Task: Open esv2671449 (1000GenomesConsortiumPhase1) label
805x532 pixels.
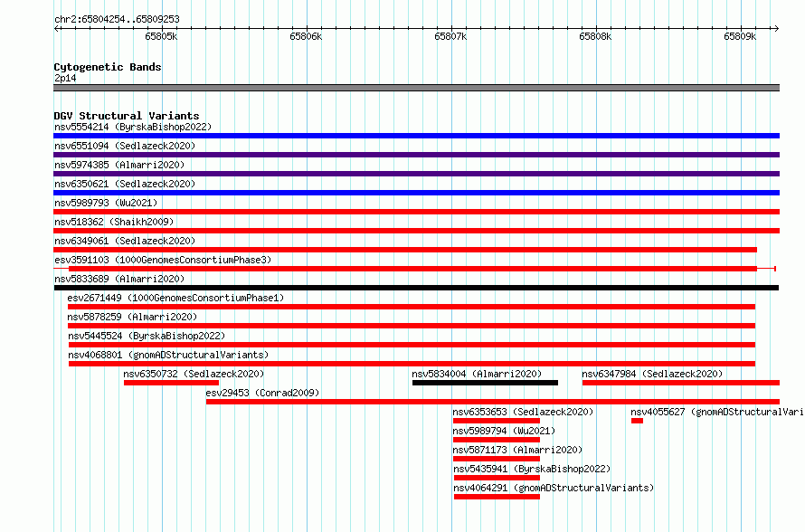Action: (175, 298)
